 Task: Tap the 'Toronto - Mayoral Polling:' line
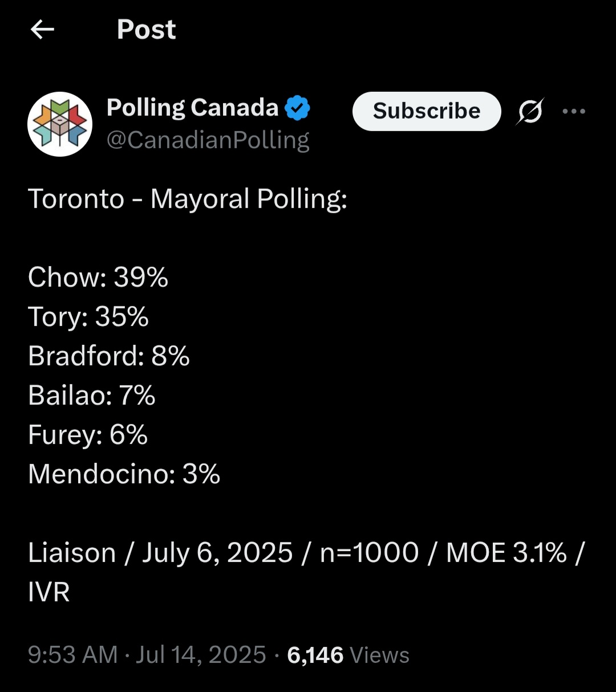pyautogui.click(x=188, y=199)
